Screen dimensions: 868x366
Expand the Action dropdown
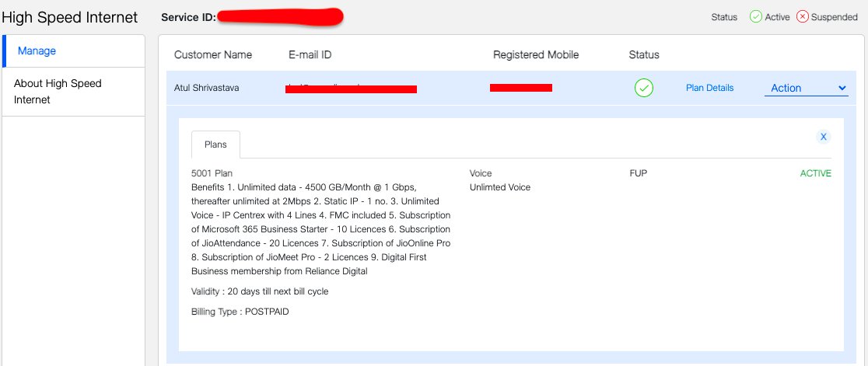pos(806,88)
